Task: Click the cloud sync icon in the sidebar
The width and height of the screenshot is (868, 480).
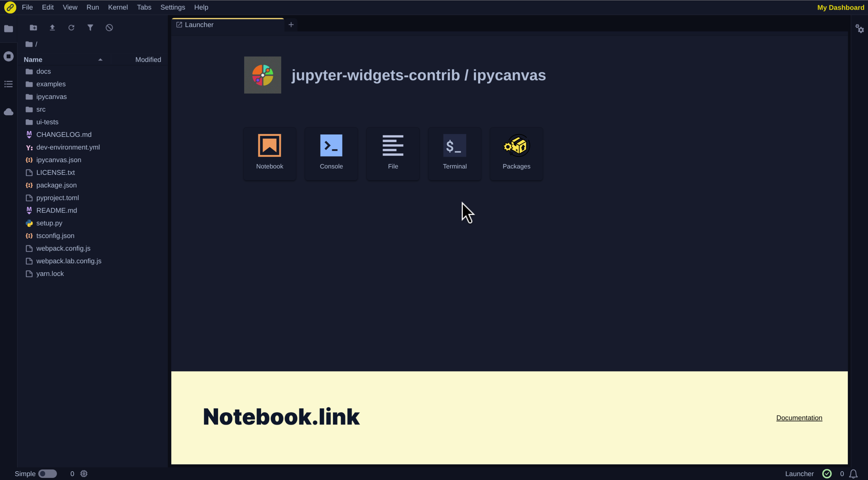Action: coord(8,112)
